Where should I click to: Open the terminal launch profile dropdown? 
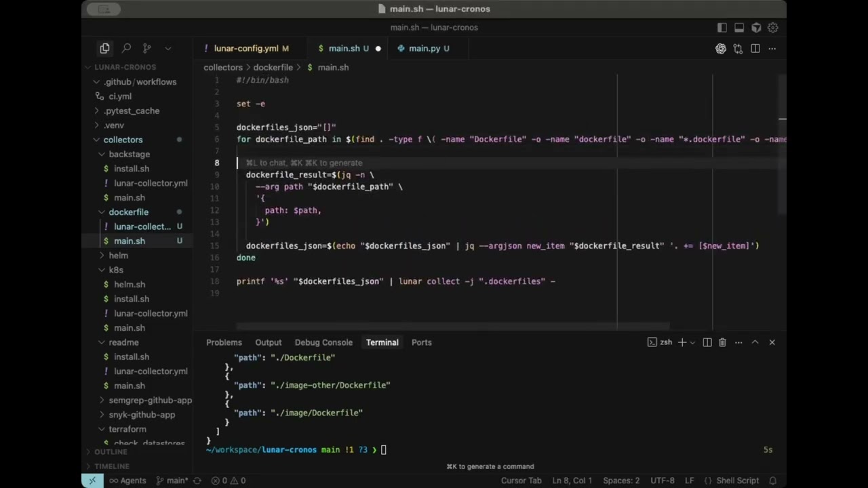click(x=692, y=342)
